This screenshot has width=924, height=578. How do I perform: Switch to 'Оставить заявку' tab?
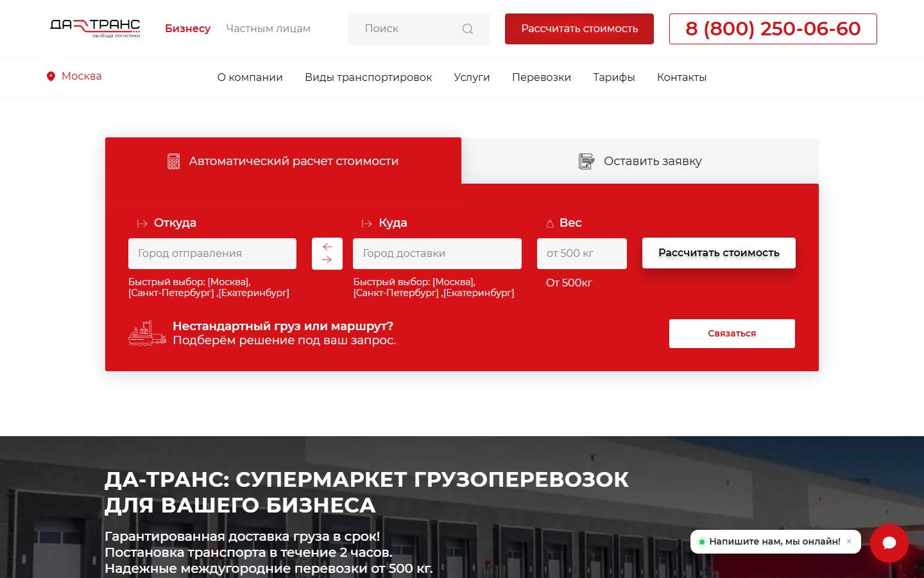click(640, 161)
